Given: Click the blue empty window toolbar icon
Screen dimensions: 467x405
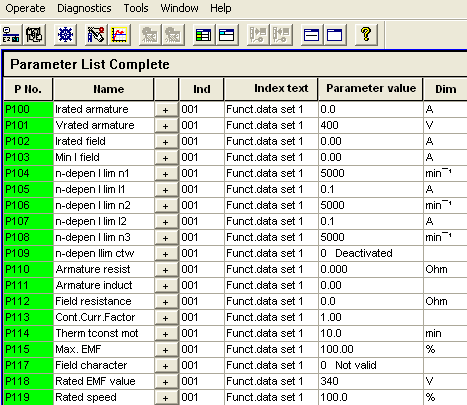Looking at the screenshot, I should point(335,35).
